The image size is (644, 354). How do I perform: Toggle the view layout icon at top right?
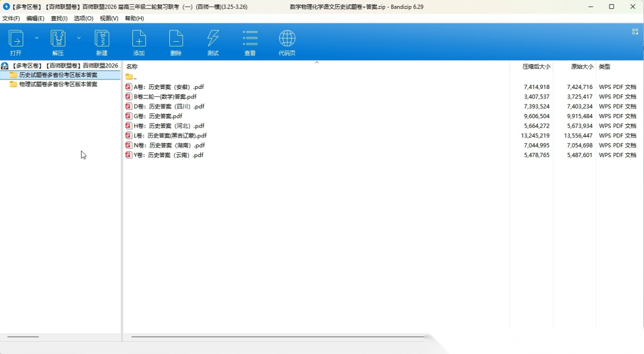(635, 32)
